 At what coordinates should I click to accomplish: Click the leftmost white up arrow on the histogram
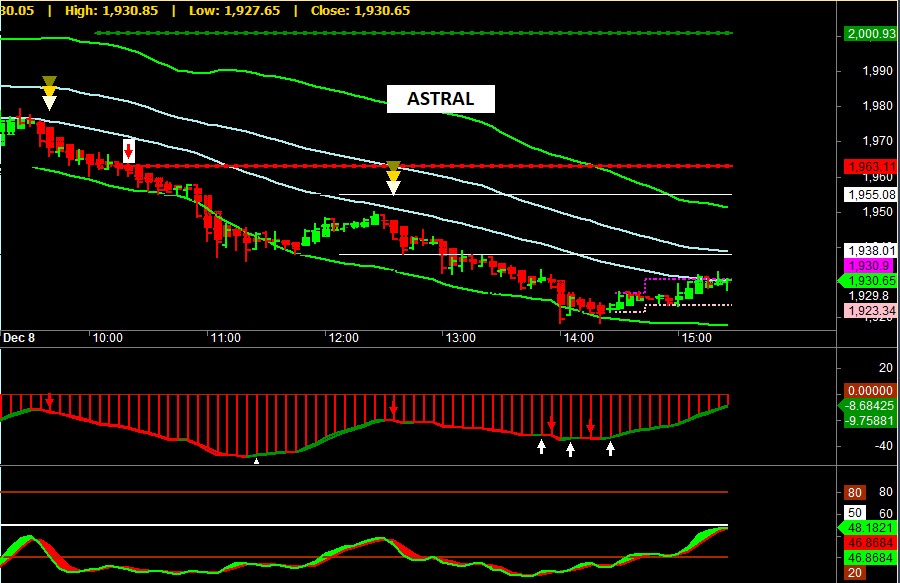(x=542, y=446)
